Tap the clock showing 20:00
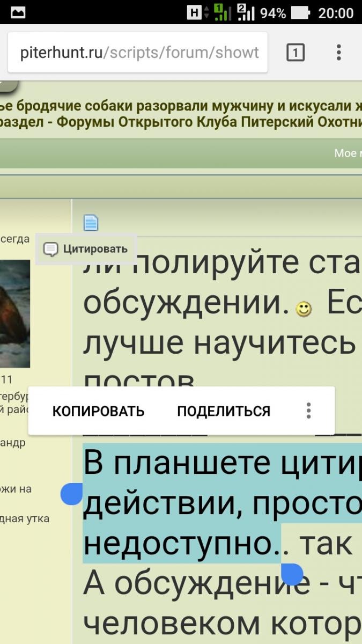362x644 pixels. pyautogui.click(x=336, y=13)
